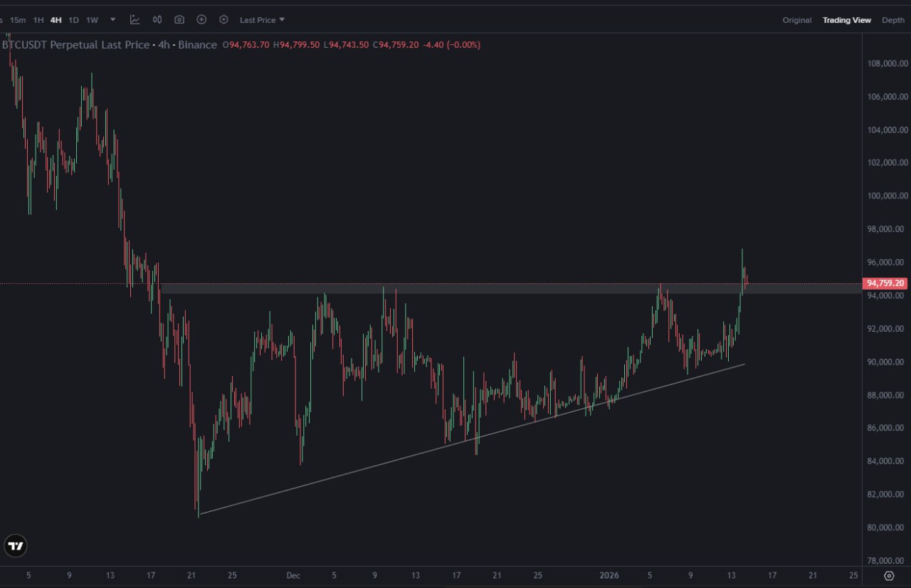The width and height of the screenshot is (911, 588).
Task: Open the Indicators icon on the toolbar
Action: (135, 19)
